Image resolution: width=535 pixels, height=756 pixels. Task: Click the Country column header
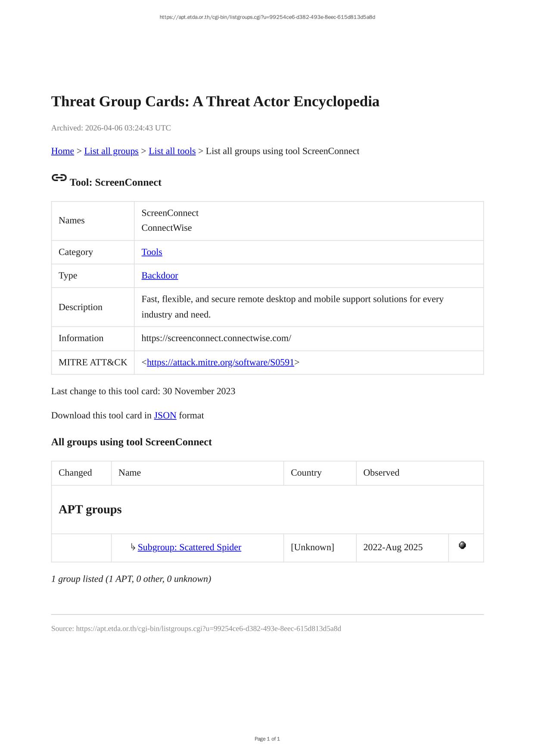(306, 473)
